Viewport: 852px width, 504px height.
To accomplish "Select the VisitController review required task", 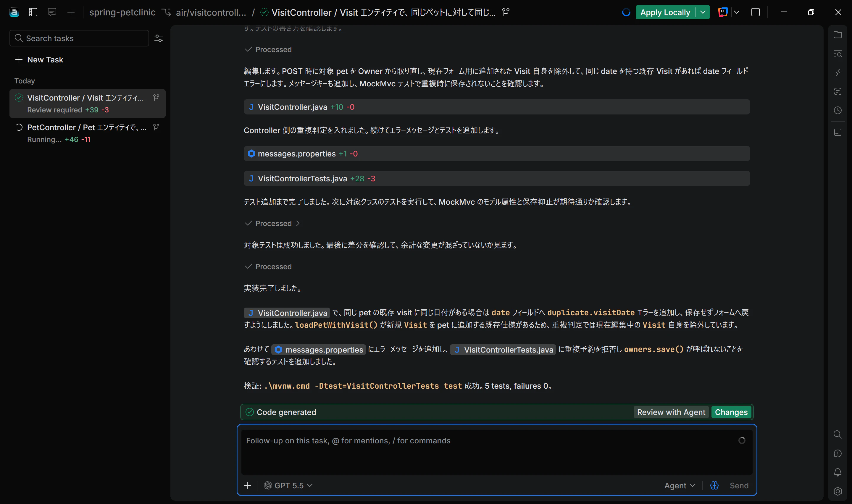I will click(88, 104).
